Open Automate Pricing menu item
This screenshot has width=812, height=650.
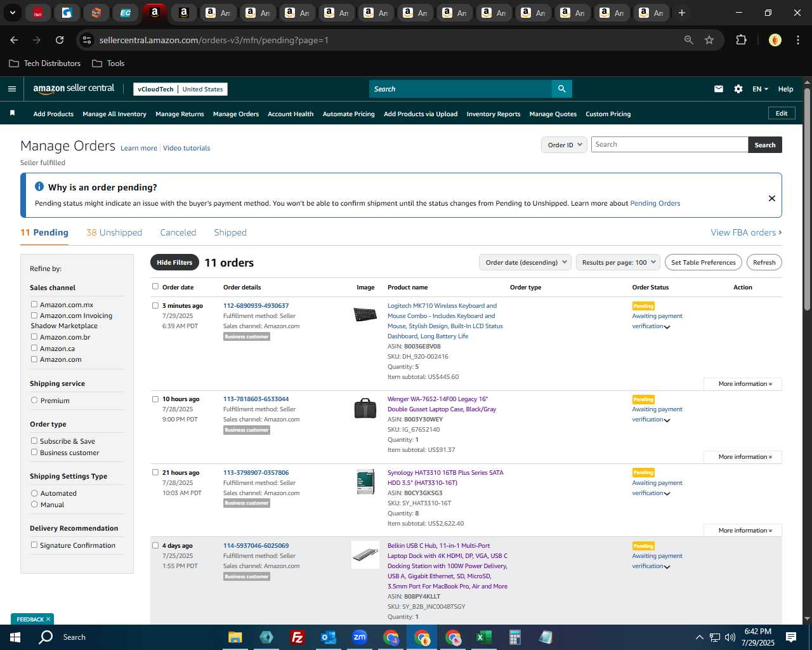tap(349, 114)
